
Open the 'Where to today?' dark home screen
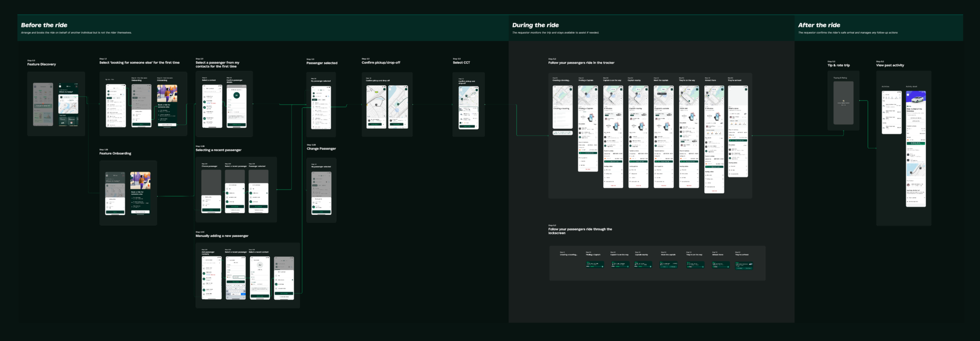coord(69,105)
